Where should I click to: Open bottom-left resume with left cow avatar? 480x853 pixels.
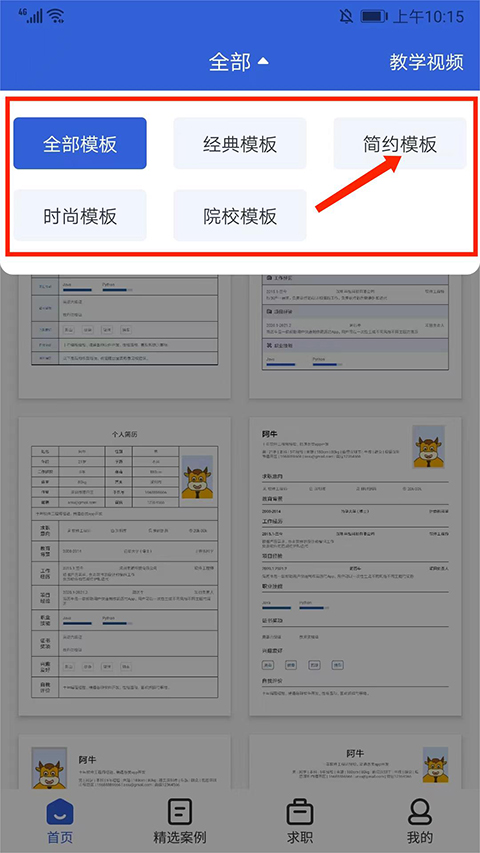(125, 762)
